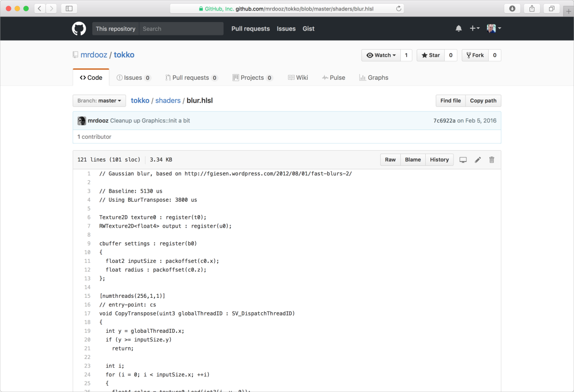This screenshot has width=574, height=392.
Task: Open the create-new plus dropdown
Action: 474,28
